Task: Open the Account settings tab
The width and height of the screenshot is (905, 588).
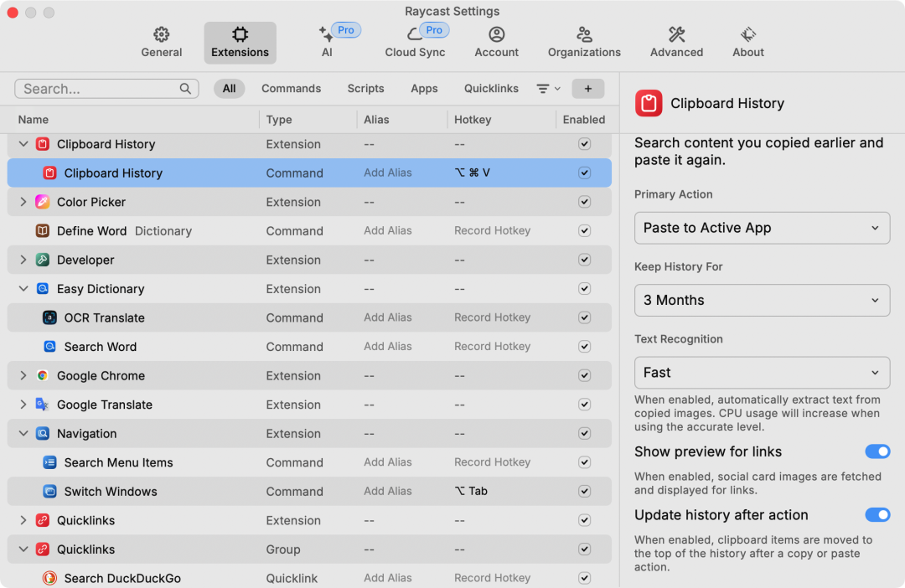Action: pos(496,42)
